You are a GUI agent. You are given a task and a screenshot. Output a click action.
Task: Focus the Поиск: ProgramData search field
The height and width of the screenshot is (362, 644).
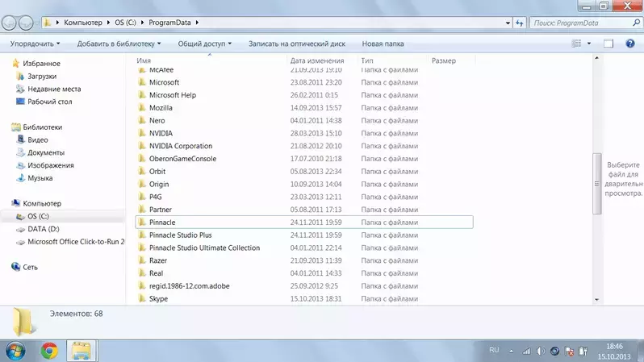point(581,23)
